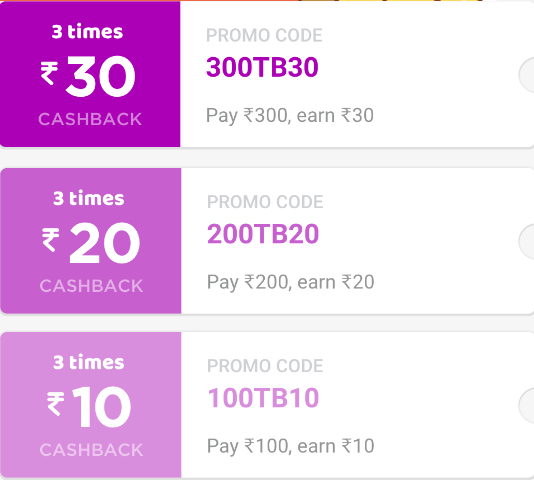Tap 'Pay ₹300, earn ₹30' description
The height and width of the screenshot is (480, 534).
pyautogui.click(x=290, y=115)
